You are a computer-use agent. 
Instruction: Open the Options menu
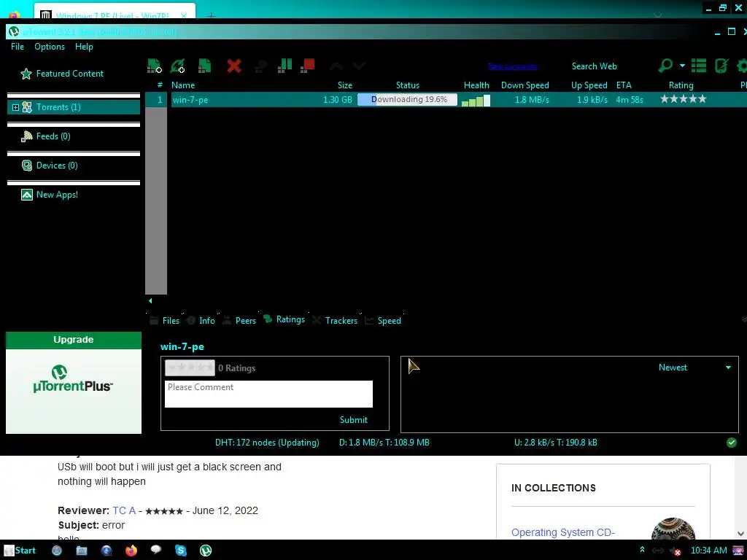coord(50,47)
